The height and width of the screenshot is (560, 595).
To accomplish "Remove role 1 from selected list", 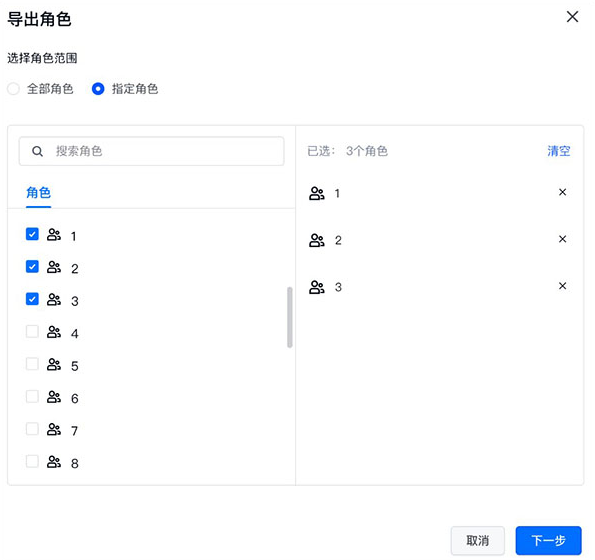I will coord(562,192).
